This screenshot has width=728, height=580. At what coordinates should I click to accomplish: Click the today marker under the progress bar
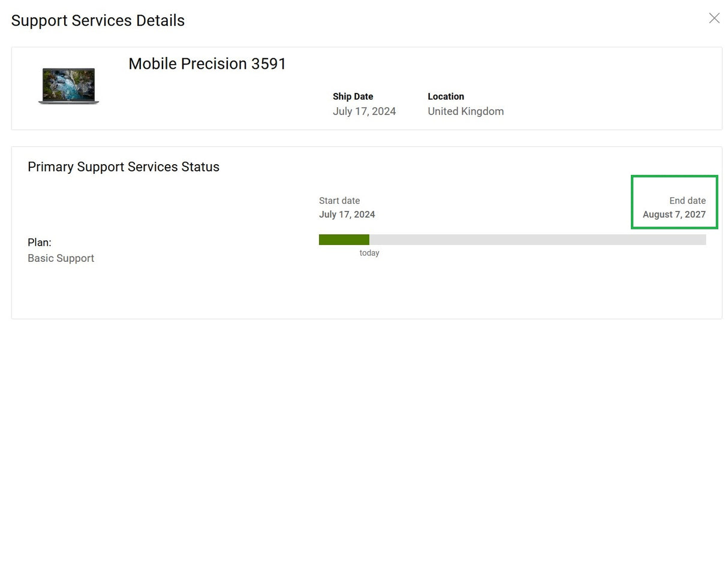click(x=369, y=252)
